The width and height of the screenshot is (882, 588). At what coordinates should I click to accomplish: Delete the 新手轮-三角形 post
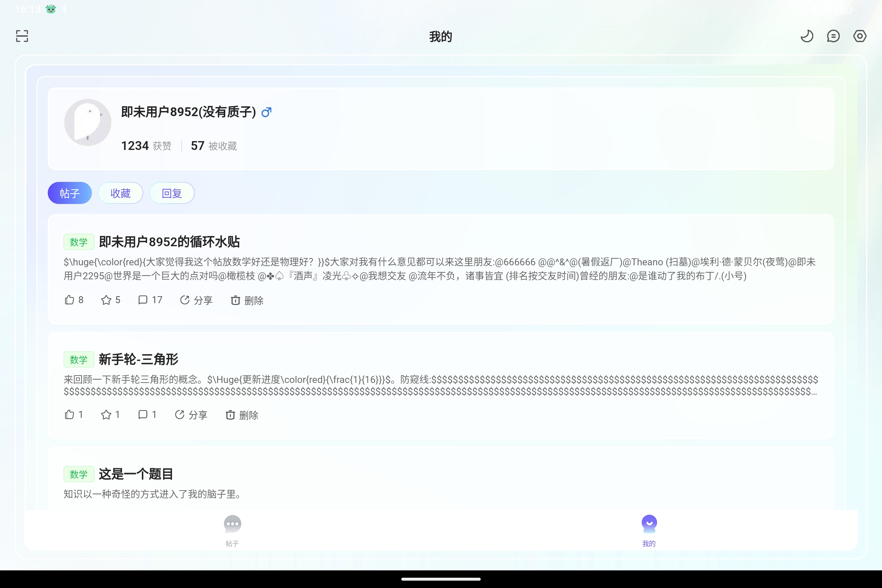click(x=242, y=415)
